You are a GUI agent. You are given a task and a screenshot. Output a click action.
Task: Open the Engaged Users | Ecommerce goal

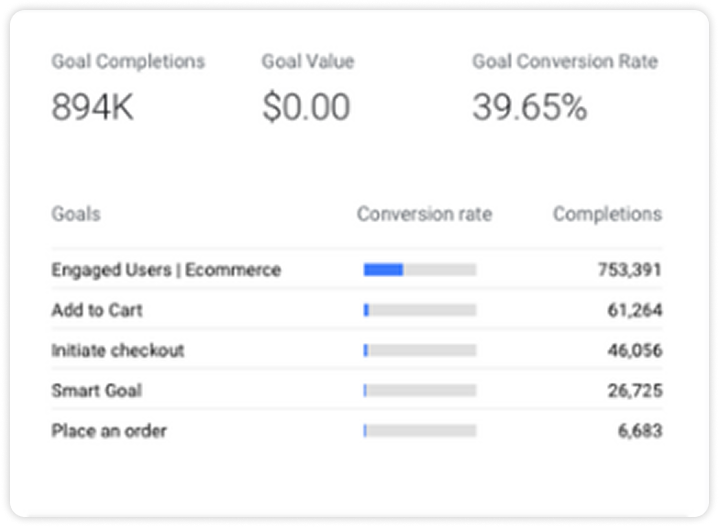166,270
